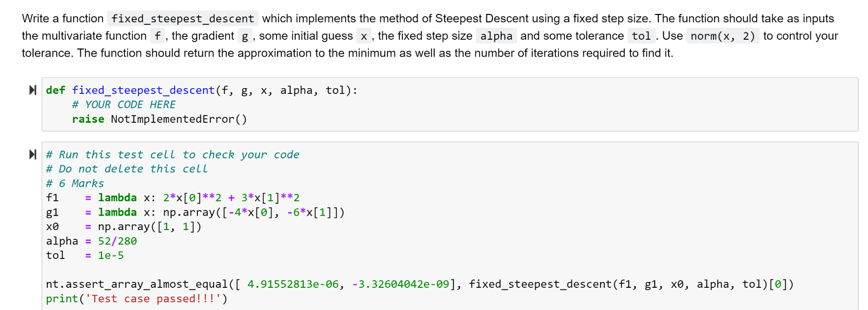This screenshot has width=868, height=310.
Task: Click the 'alpha = 52/280' line
Action: click(91, 241)
